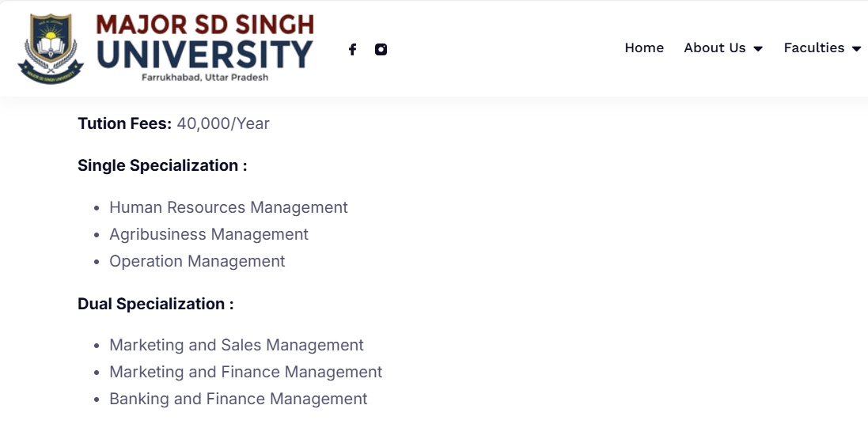Click the Tution Fees label

pyautogui.click(x=124, y=123)
